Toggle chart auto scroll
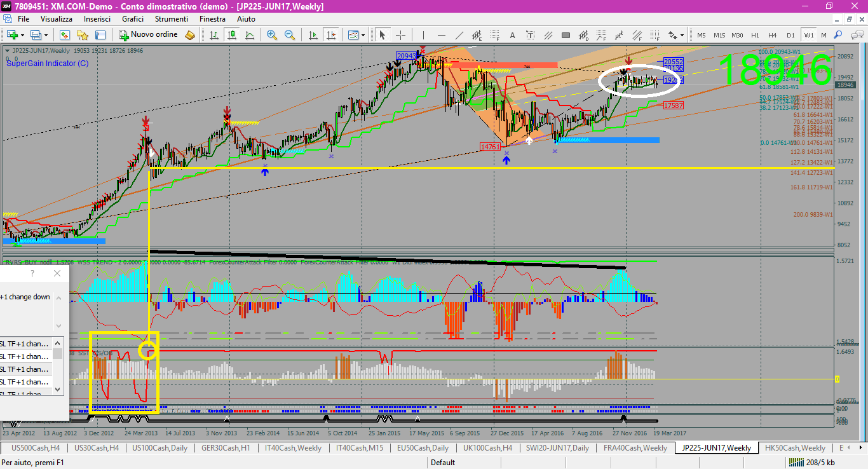Viewport: 868px width, 469px height. pyautogui.click(x=313, y=35)
